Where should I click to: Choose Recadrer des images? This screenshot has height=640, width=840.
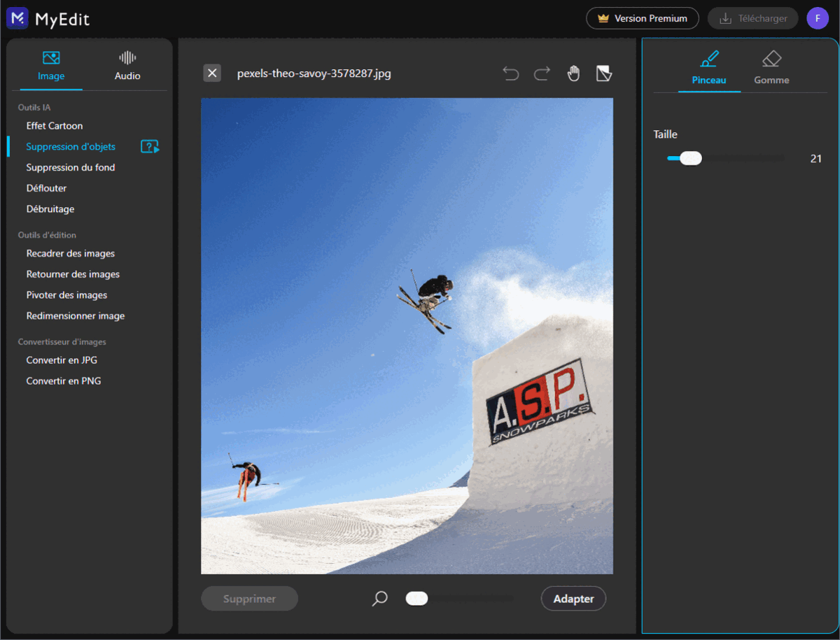(71, 253)
